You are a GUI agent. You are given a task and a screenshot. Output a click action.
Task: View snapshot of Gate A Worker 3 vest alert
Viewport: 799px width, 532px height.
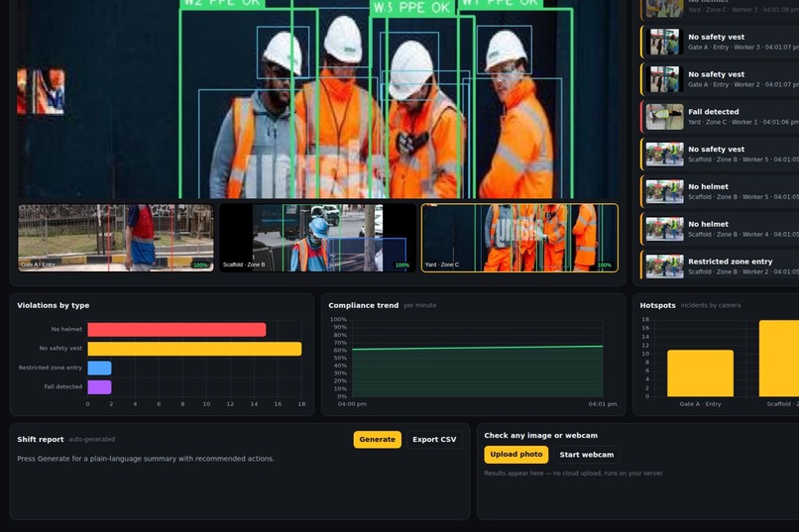(664, 42)
